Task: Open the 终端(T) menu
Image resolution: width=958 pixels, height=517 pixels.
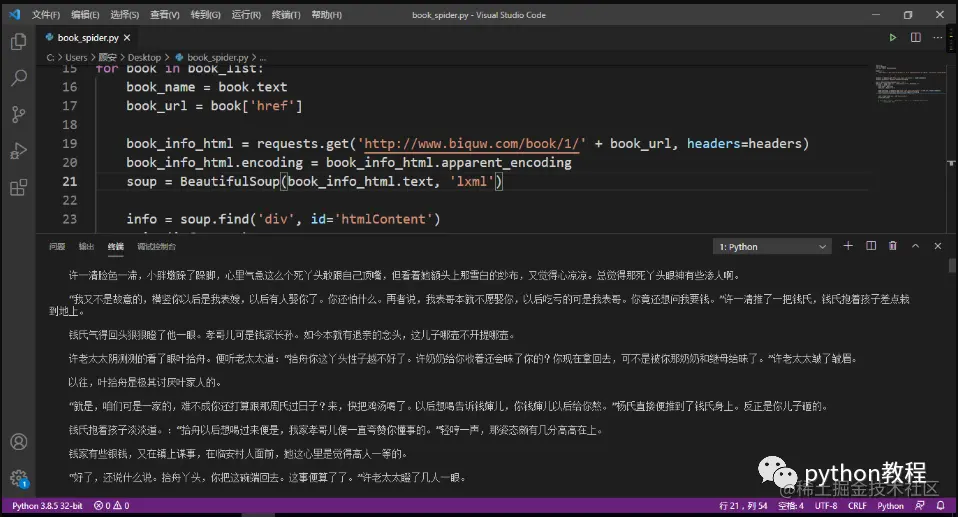Action: 286,15
